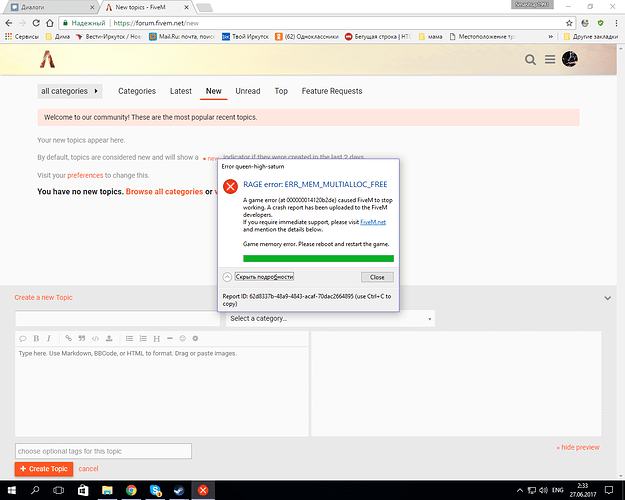This screenshot has width=625, height=500.
Task: Toggle bold formatting in editor
Action: click(x=36, y=339)
